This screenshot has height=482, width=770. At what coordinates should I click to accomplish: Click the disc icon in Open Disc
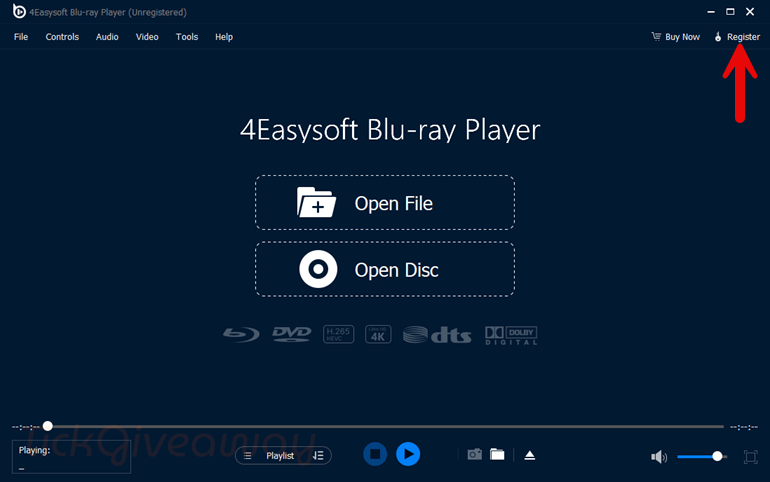tap(318, 269)
